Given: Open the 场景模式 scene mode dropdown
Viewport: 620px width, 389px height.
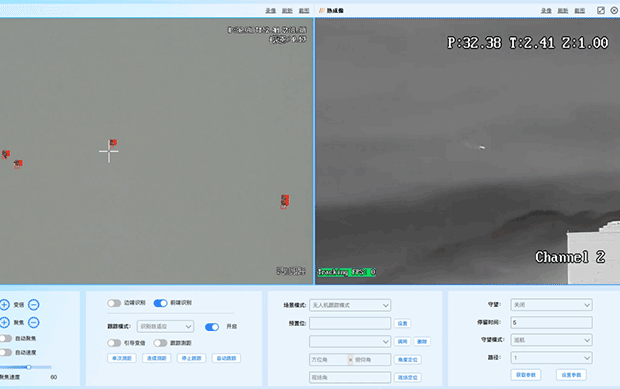Looking at the screenshot, I should click(350, 305).
